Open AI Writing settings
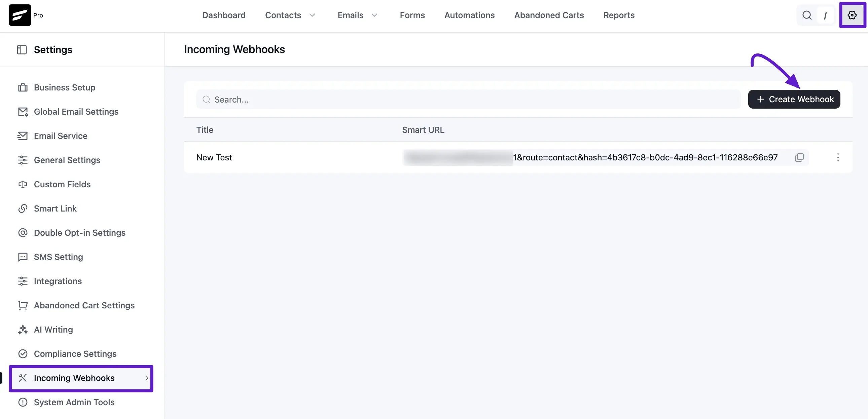This screenshot has width=868, height=419. (53, 330)
